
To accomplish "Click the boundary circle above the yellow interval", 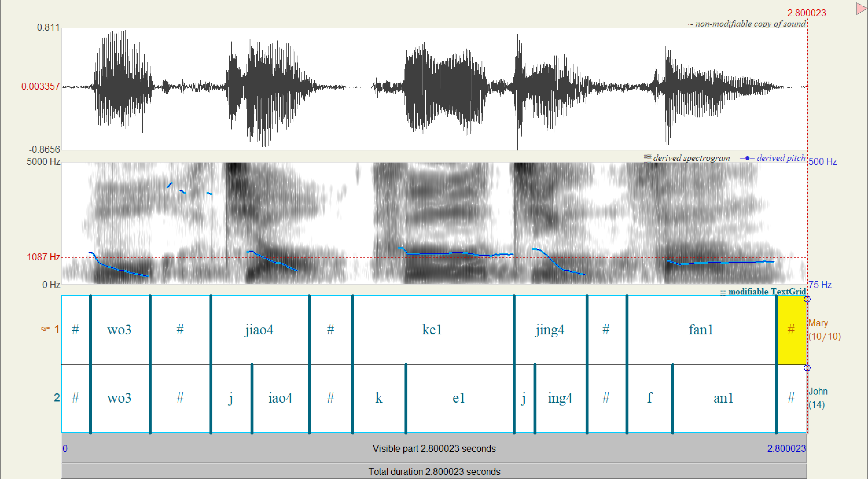I will pyautogui.click(x=807, y=299).
